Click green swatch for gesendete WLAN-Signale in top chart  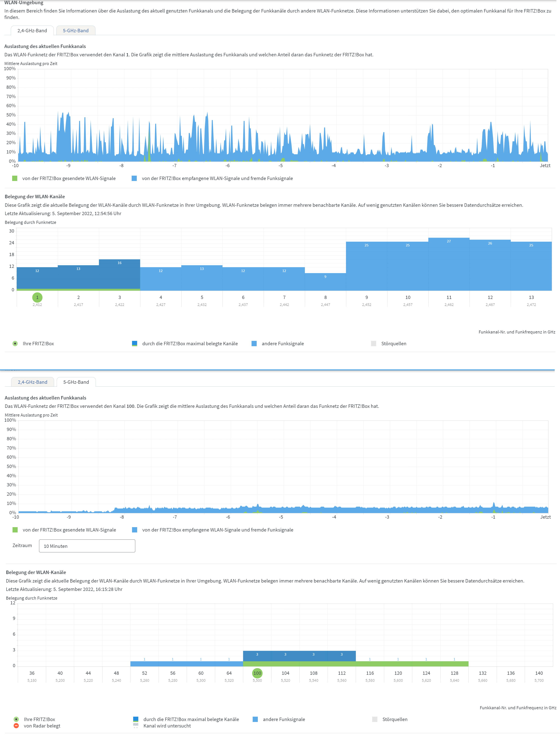coord(15,178)
